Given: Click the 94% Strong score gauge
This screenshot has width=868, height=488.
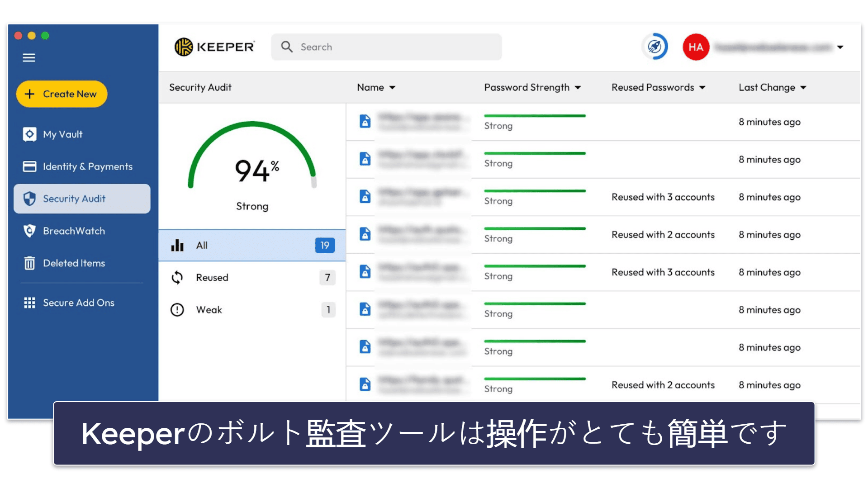Looking at the screenshot, I should (x=252, y=166).
